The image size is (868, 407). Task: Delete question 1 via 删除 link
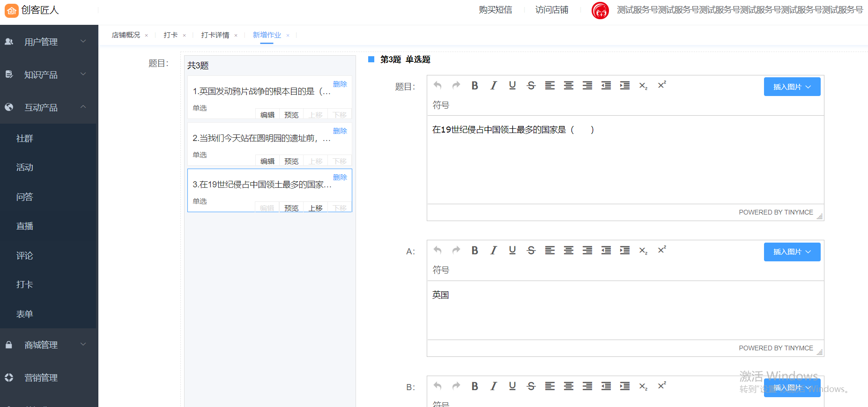click(x=340, y=84)
